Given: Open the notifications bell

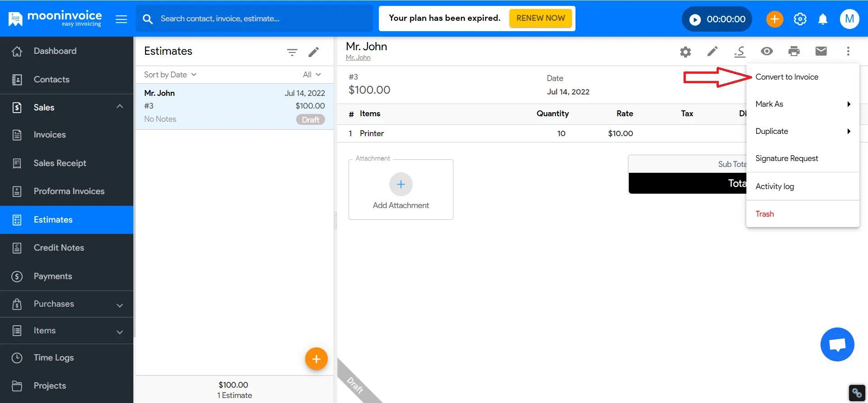Looking at the screenshot, I should (823, 19).
